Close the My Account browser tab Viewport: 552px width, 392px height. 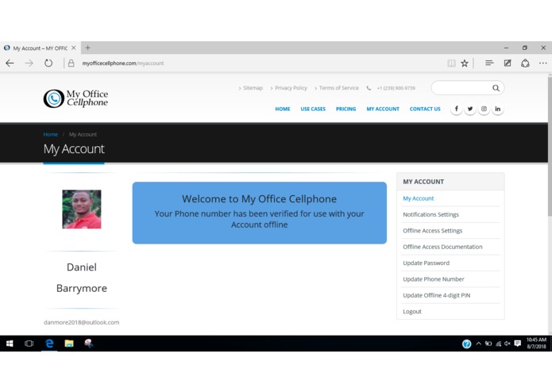[74, 48]
